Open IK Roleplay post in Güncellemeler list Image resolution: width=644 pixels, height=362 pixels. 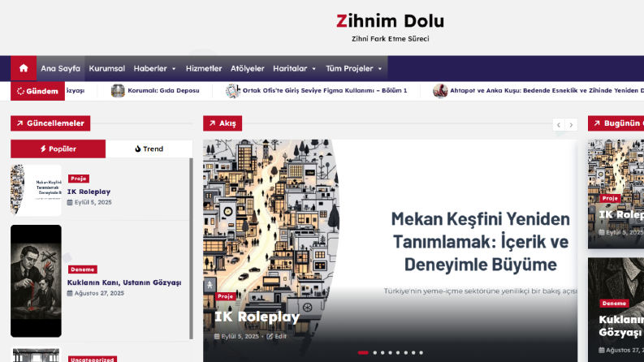click(x=89, y=192)
